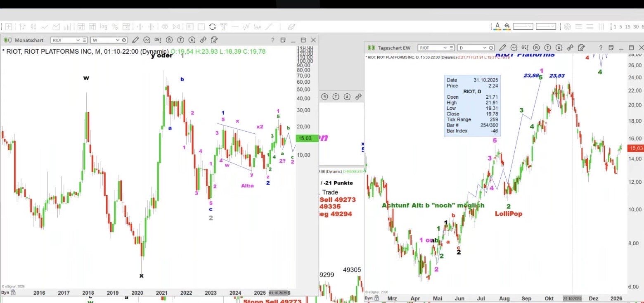Open the pencil drawing tool in Monatschart
644x303 pixels.
tap(135, 40)
